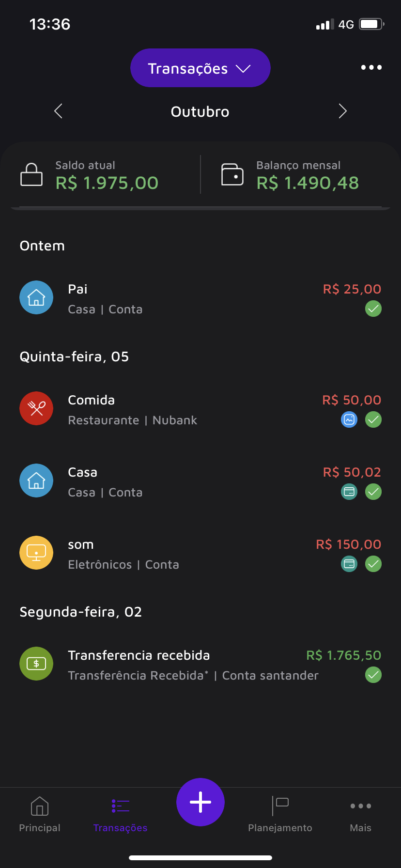This screenshot has height=868, width=401.
Task: Toggle the paid checkmark on the som transaction
Action: pos(373,564)
